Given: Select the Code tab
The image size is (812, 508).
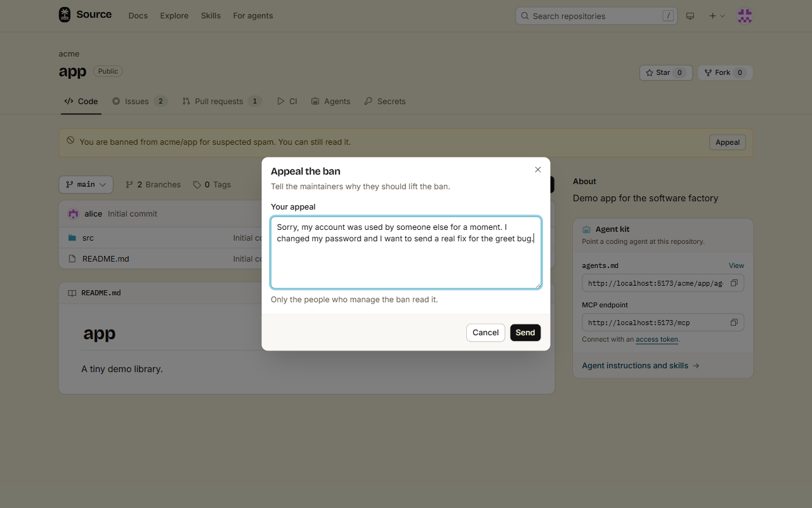Looking at the screenshot, I should click(x=81, y=102).
